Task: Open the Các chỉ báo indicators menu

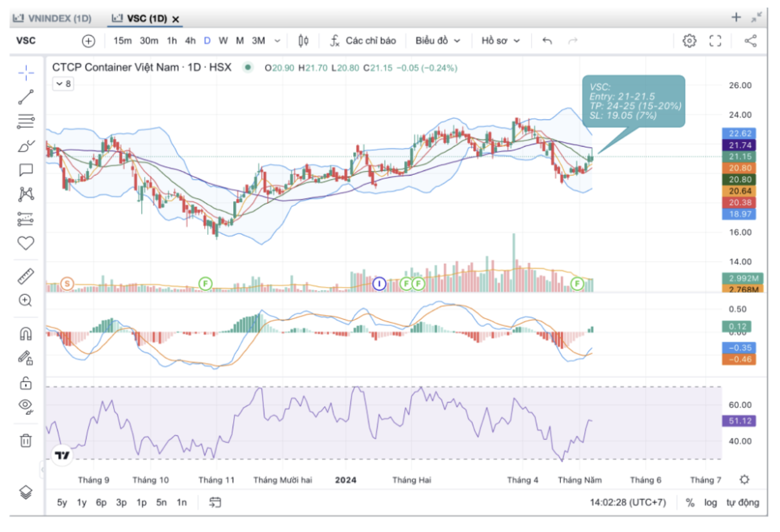Action: click(x=363, y=41)
